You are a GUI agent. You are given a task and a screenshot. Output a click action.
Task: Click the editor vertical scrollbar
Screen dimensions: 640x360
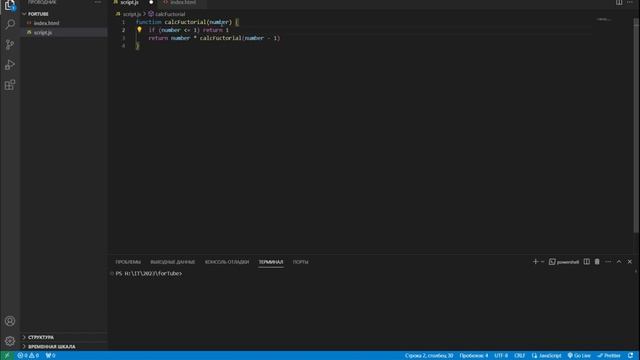coord(636,127)
